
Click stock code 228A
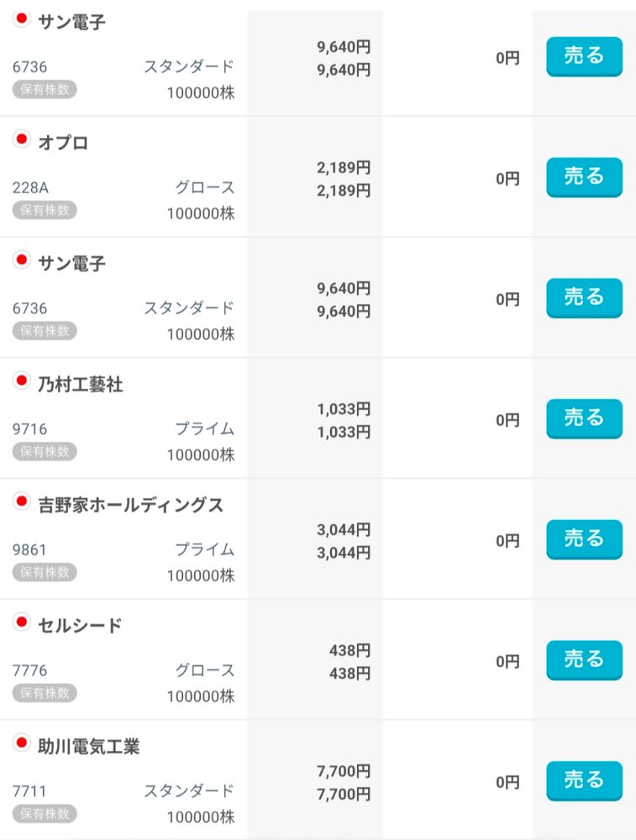(x=31, y=187)
